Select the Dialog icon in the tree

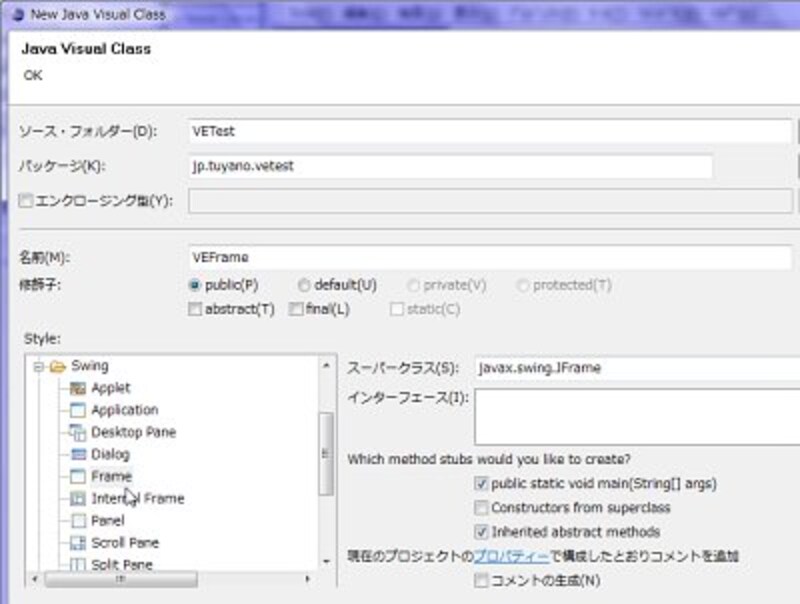78,454
